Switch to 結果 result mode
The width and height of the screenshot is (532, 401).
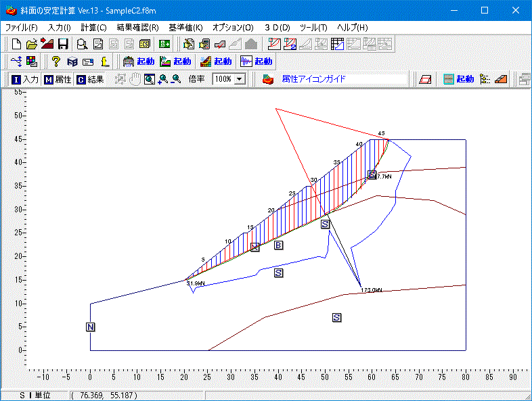(90, 79)
